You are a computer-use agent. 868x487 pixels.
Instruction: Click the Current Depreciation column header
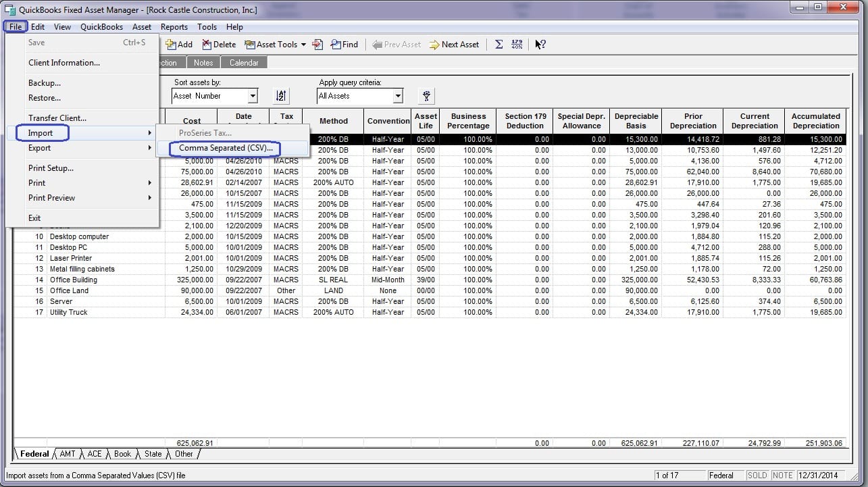pyautogui.click(x=755, y=121)
